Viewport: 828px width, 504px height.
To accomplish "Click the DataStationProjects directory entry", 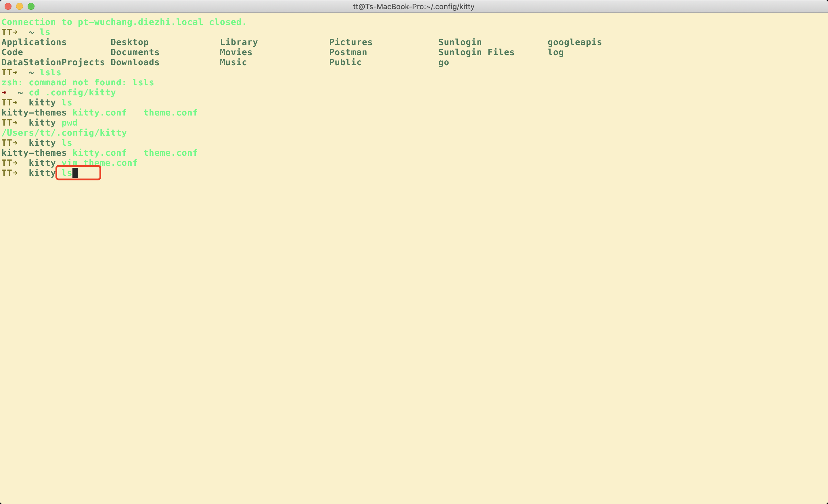I will pyautogui.click(x=53, y=62).
